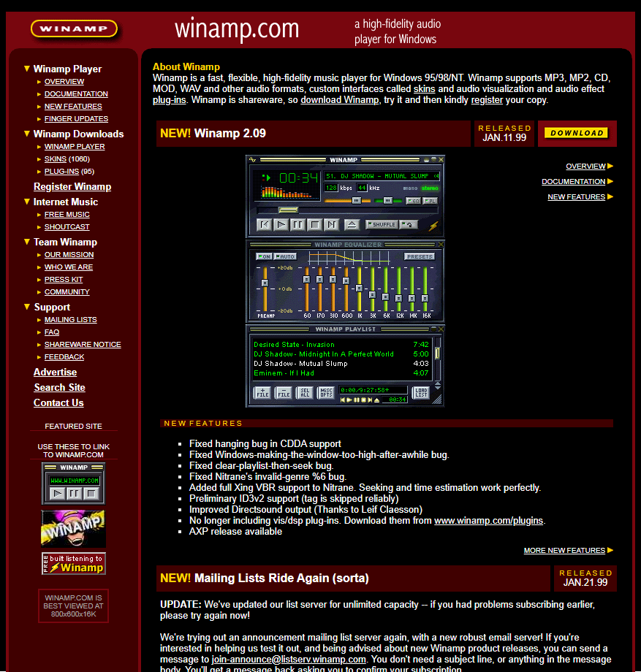Click the Winamp llama graphic banner
The image size is (641, 672).
click(73, 529)
